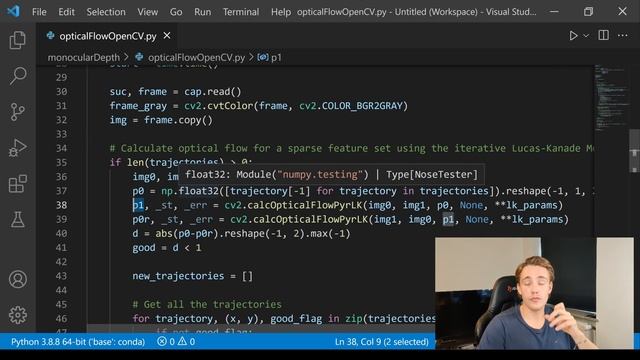Open the Go menu
The height and width of the screenshot is (360, 640).
click(x=176, y=12)
